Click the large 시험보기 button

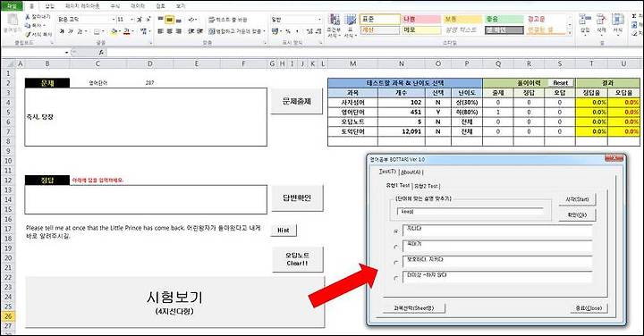pos(175,302)
